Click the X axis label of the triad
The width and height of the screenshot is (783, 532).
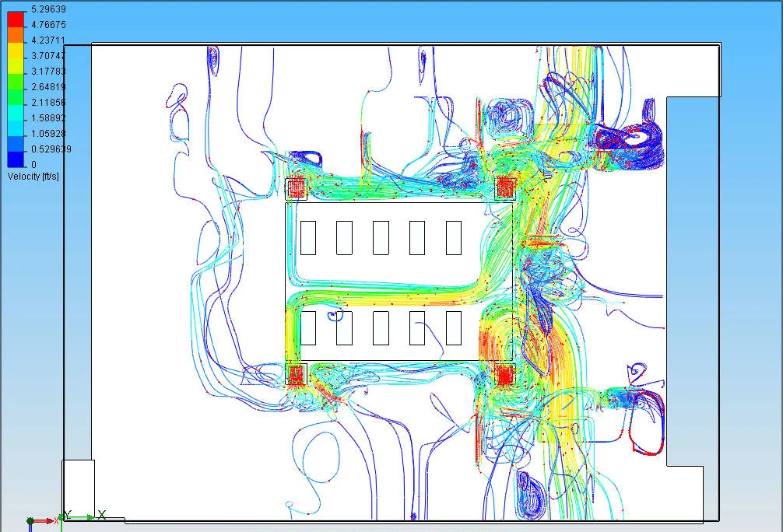pyautogui.click(x=102, y=515)
